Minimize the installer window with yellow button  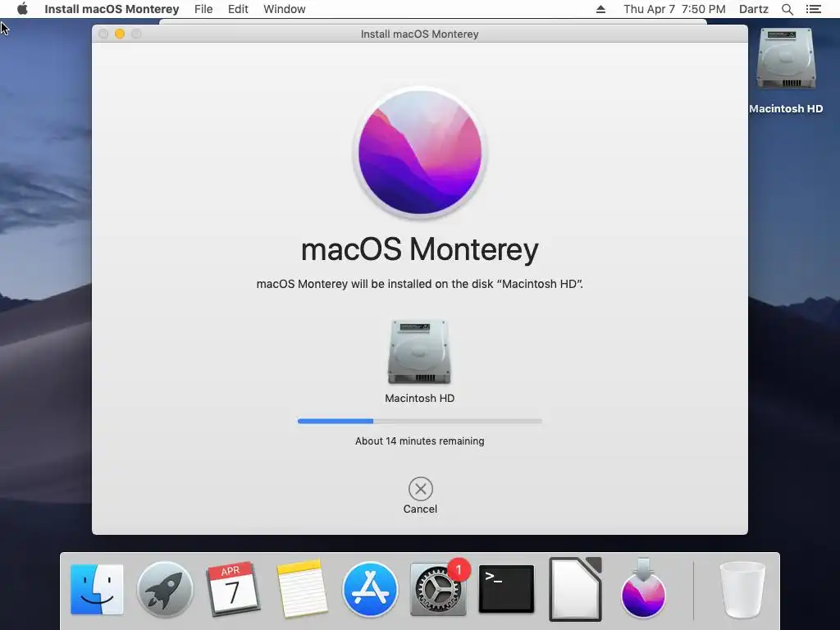coord(120,34)
